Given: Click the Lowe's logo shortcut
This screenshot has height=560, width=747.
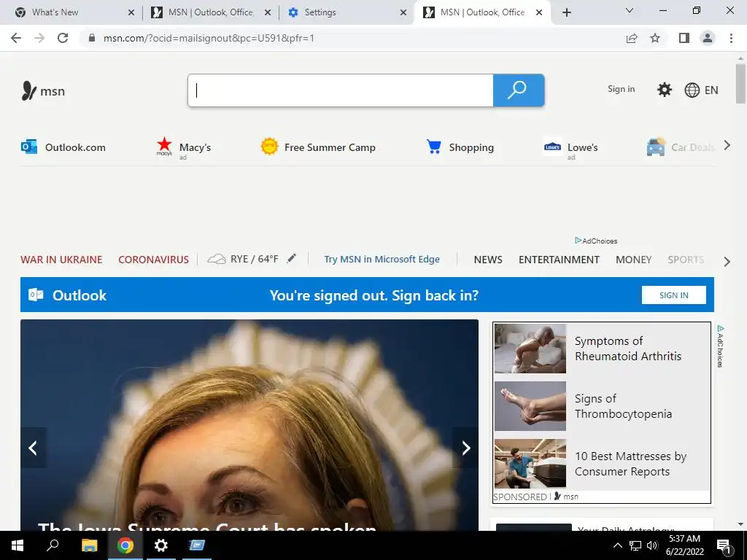Looking at the screenshot, I should 552,147.
